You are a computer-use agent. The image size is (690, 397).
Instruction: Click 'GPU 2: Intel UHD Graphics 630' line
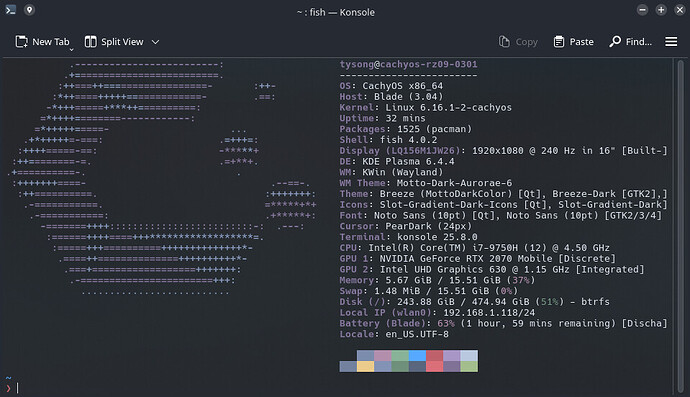click(492, 269)
